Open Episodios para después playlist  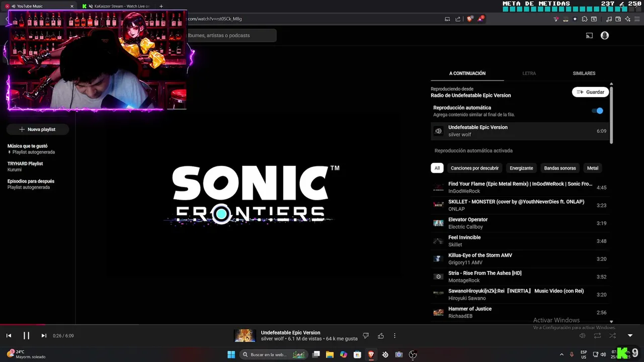pyautogui.click(x=31, y=184)
